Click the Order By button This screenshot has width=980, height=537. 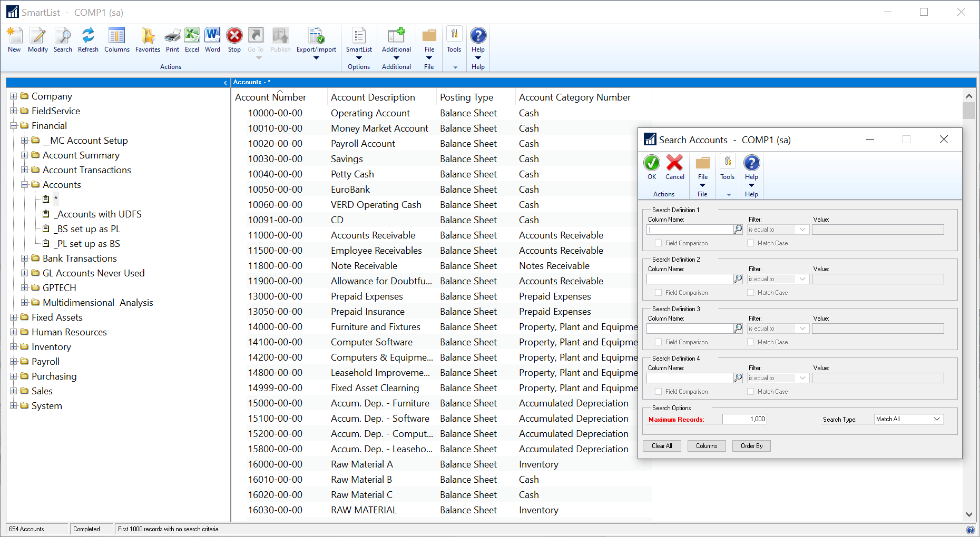pos(751,445)
